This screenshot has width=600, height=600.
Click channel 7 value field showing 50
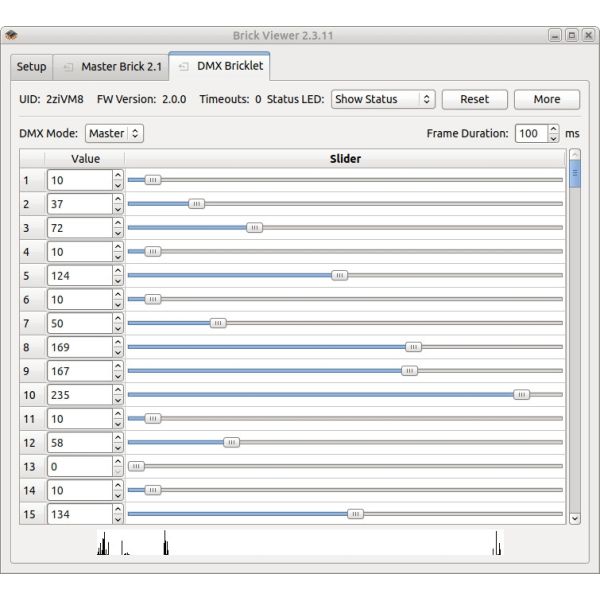[x=80, y=323]
